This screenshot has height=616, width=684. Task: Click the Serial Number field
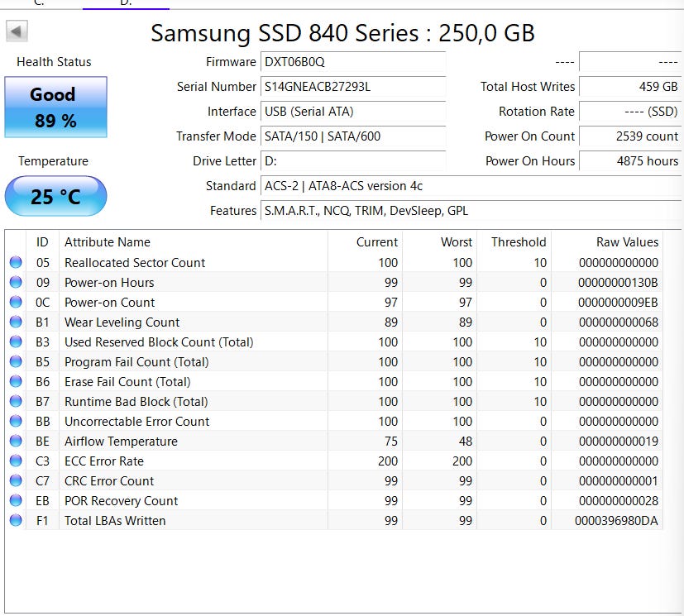[x=353, y=87]
